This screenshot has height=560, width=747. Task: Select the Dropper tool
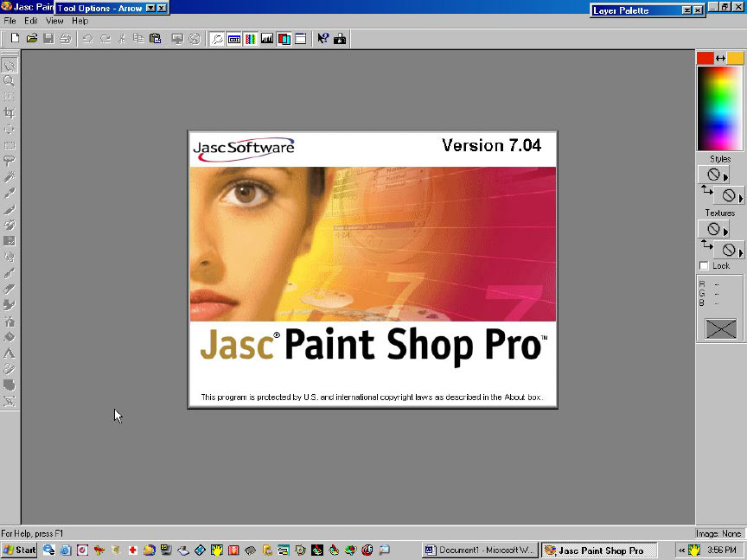tap(9, 193)
